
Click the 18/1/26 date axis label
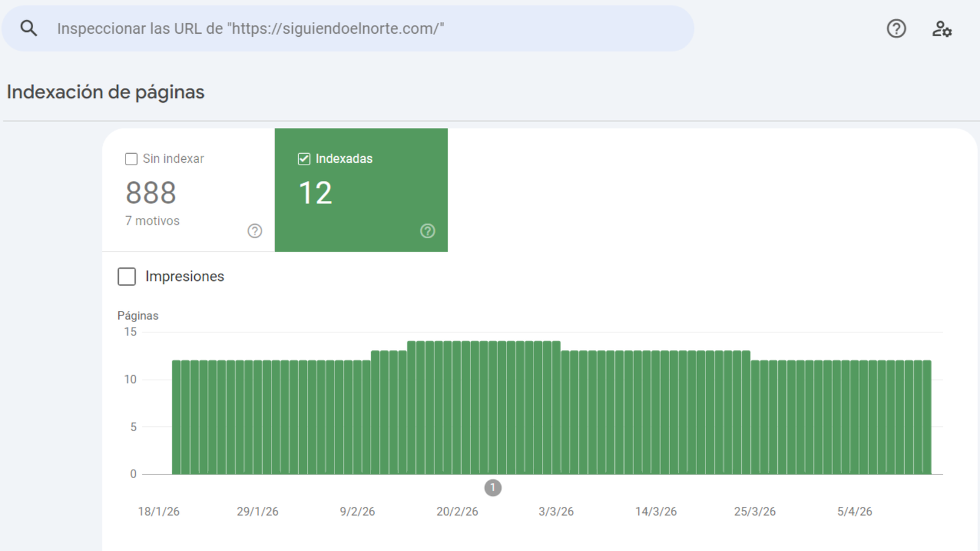coord(159,512)
